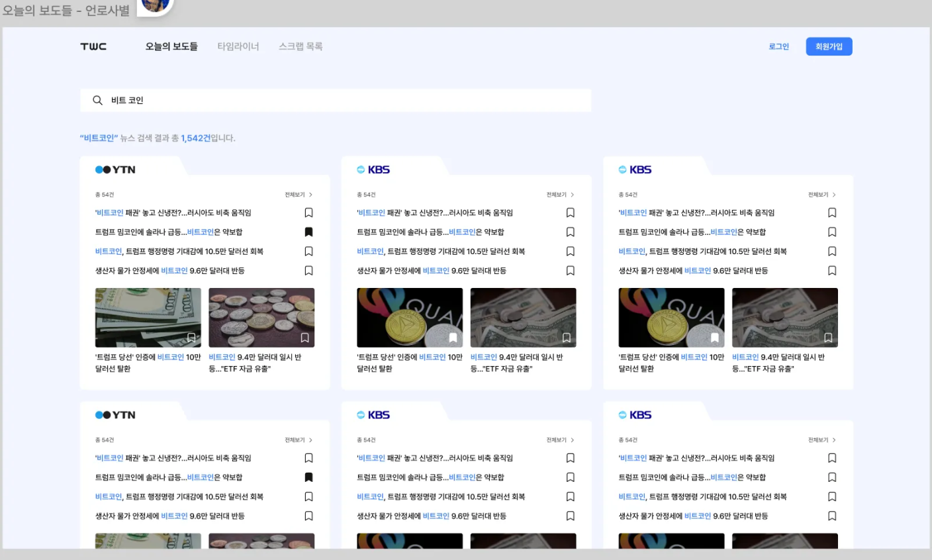Remove the filled bookmark on upper YTN 트럼프 밈코인 headline
This screenshot has width=932, height=560.
click(x=308, y=232)
